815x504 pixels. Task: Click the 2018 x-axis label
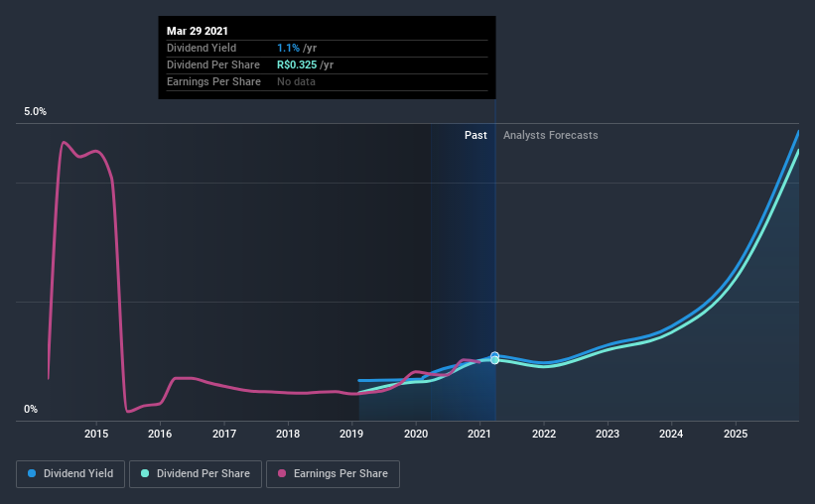(288, 434)
